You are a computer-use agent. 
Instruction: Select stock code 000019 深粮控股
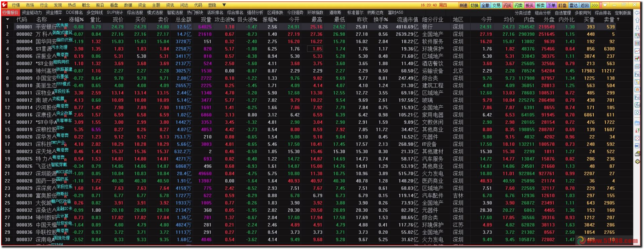pyautogui.click(x=24, y=129)
